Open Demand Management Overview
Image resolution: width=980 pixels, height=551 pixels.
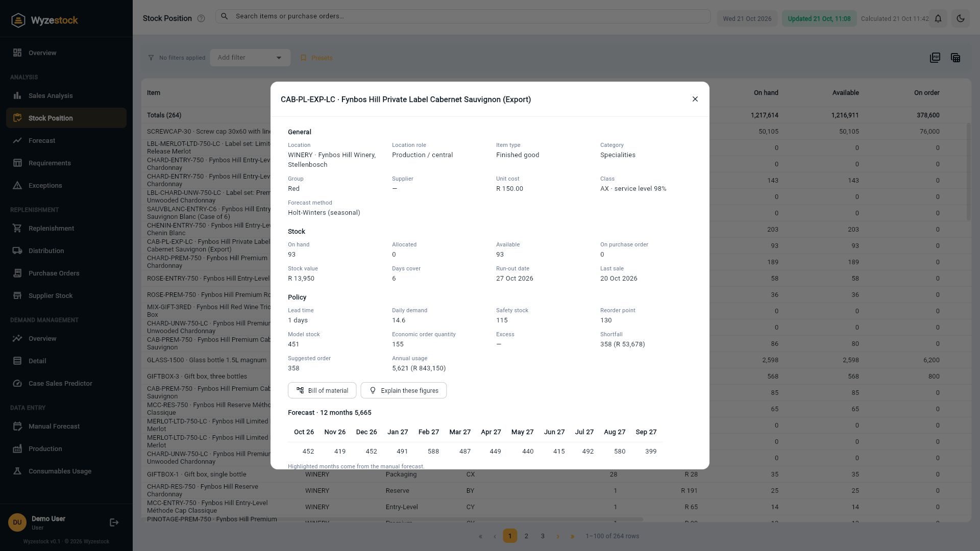point(66,338)
